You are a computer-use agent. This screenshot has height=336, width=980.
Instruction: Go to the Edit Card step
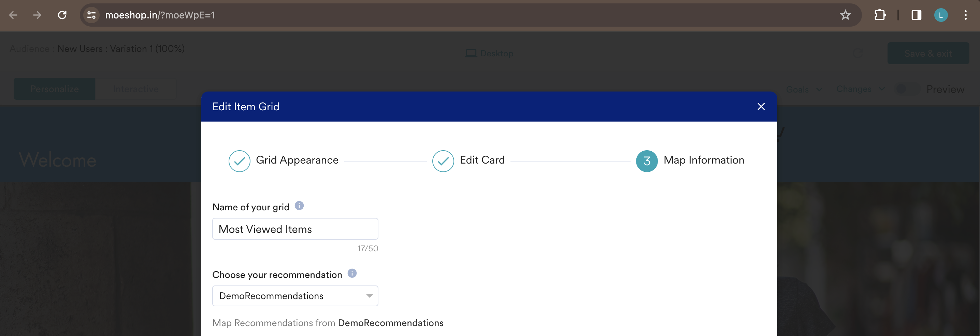pos(468,160)
